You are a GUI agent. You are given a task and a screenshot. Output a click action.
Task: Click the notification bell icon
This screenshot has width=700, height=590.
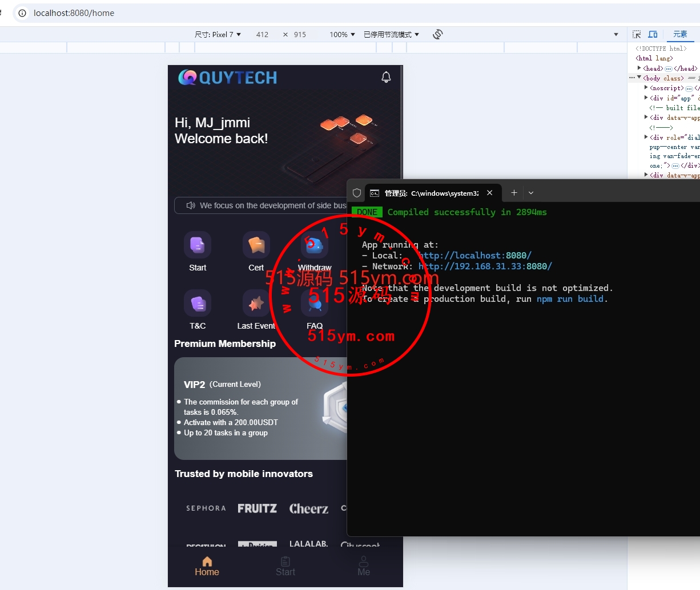click(386, 77)
